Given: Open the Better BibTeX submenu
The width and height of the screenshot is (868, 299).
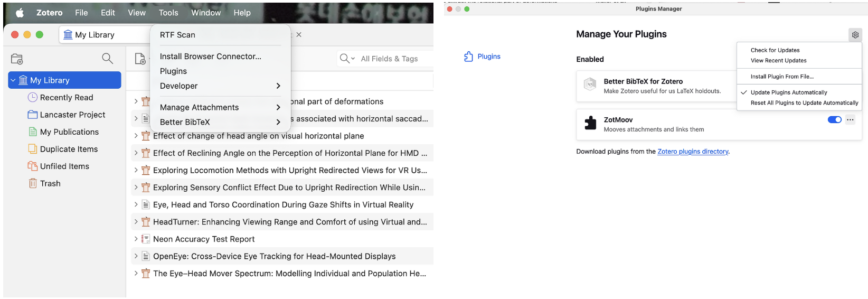Looking at the screenshot, I should pyautogui.click(x=221, y=122).
